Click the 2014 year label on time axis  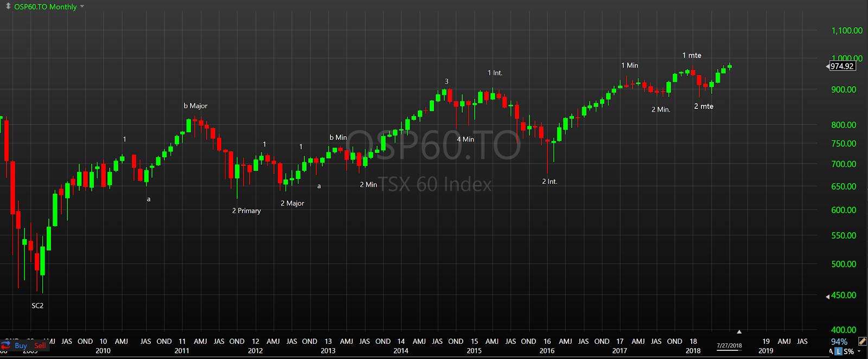401,351
